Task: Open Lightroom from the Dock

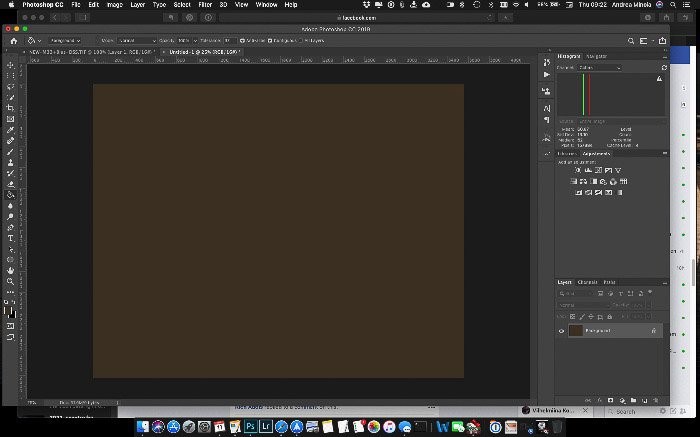Action: [266, 426]
